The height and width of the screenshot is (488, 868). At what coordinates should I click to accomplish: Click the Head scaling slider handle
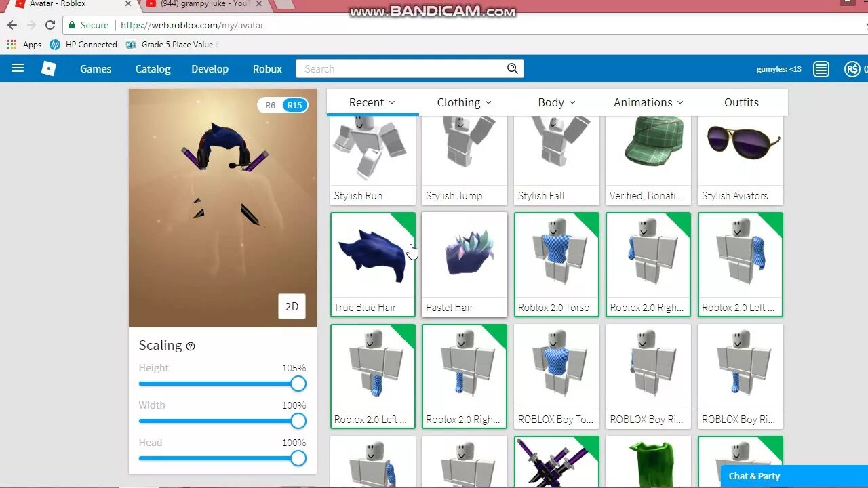click(298, 459)
